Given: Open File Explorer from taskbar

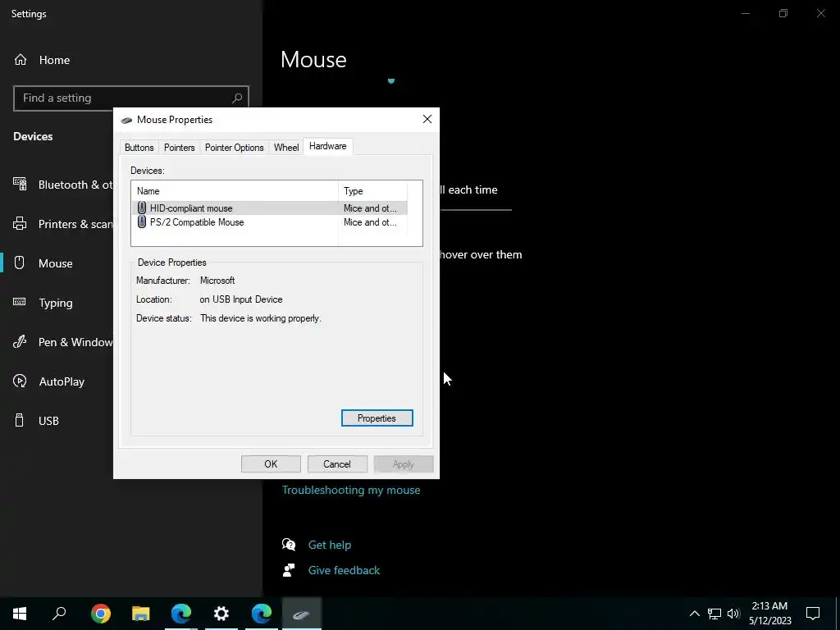Looking at the screenshot, I should point(141,614).
